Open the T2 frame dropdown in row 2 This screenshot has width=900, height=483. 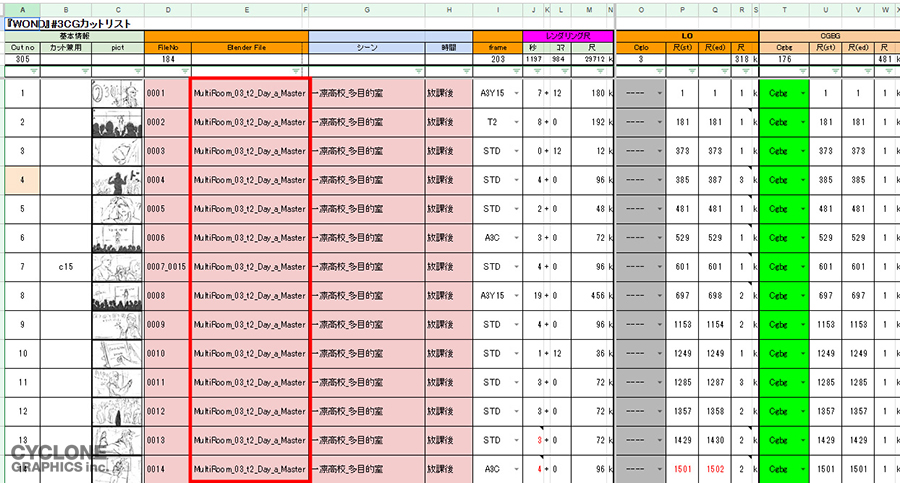[516, 122]
